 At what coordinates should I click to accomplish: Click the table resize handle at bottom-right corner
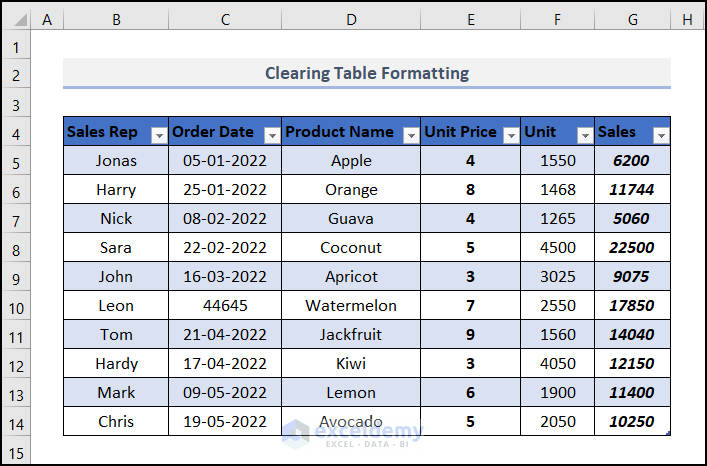coord(668,434)
